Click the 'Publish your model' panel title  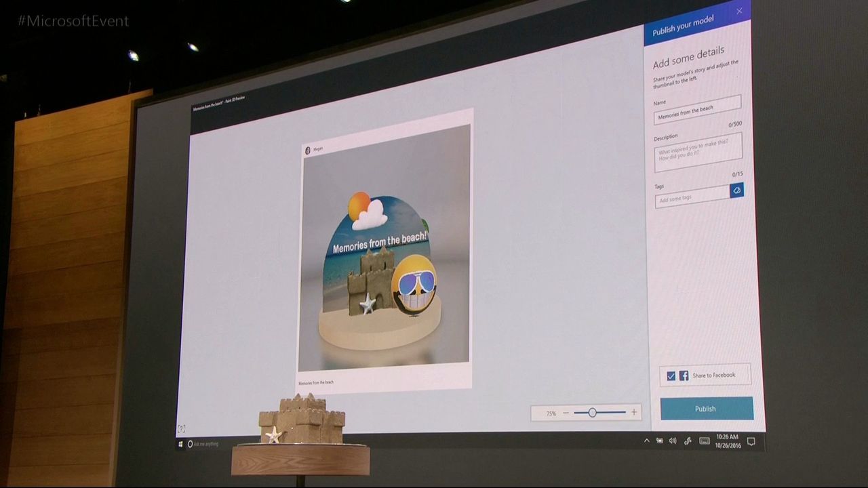(x=683, y=26)
